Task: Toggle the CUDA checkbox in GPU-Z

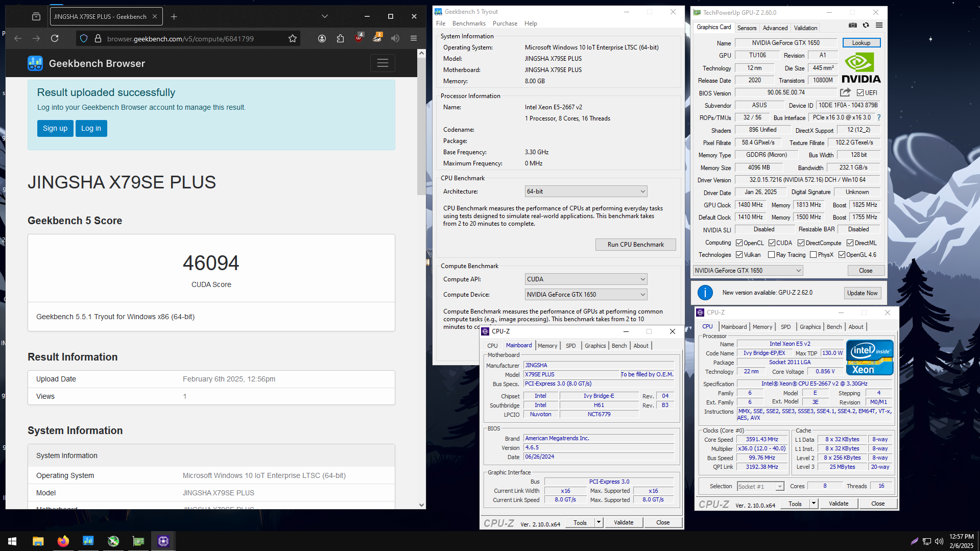Action: pyautogui.click(x=772, y=243)
